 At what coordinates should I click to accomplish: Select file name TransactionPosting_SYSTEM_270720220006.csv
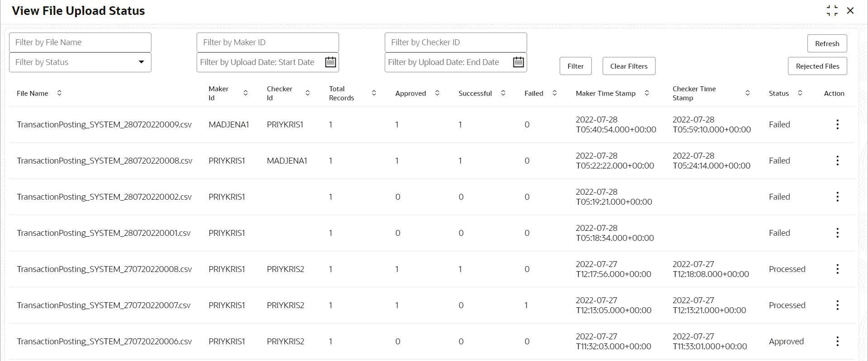point(104,342)
